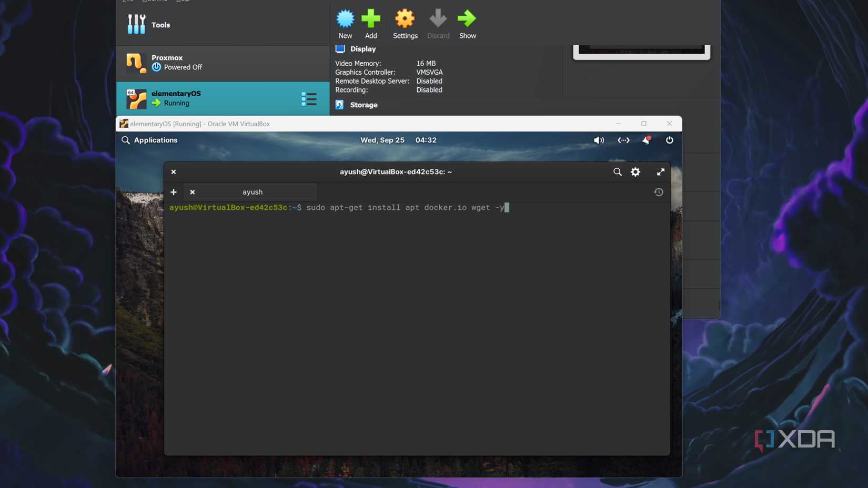Open the elementaryOS VM details list icon
This screenshot has height=488, width=868.
coord(309,99)
